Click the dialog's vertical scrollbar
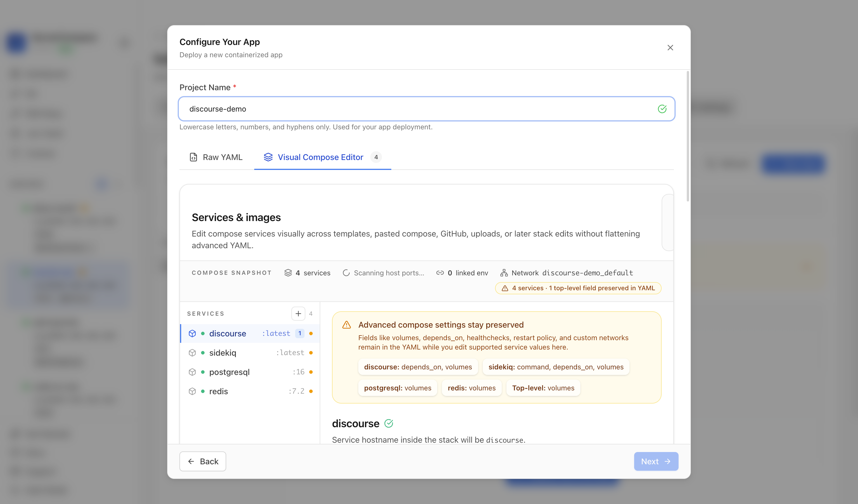This screenshot has width=858, height=504. tap(688, 136)
